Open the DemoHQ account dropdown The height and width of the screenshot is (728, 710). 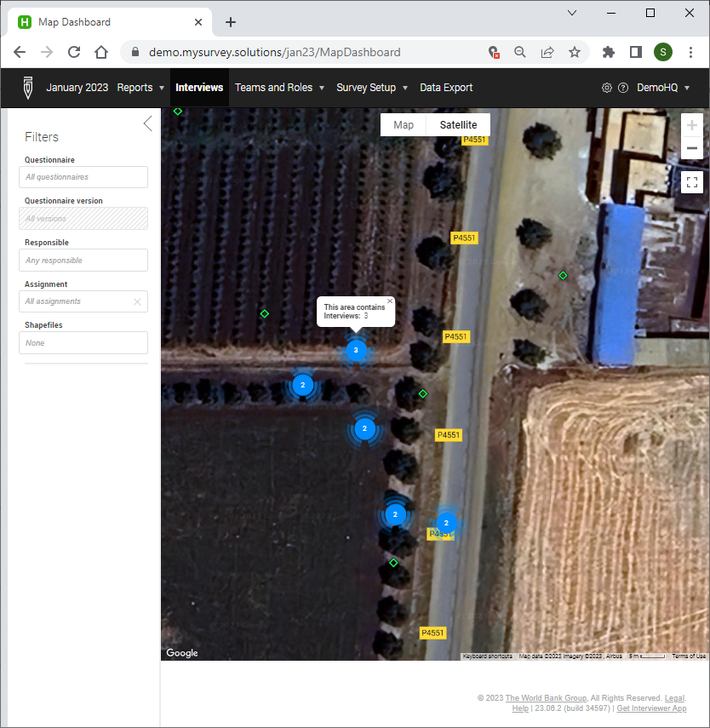tap(663, 88)
